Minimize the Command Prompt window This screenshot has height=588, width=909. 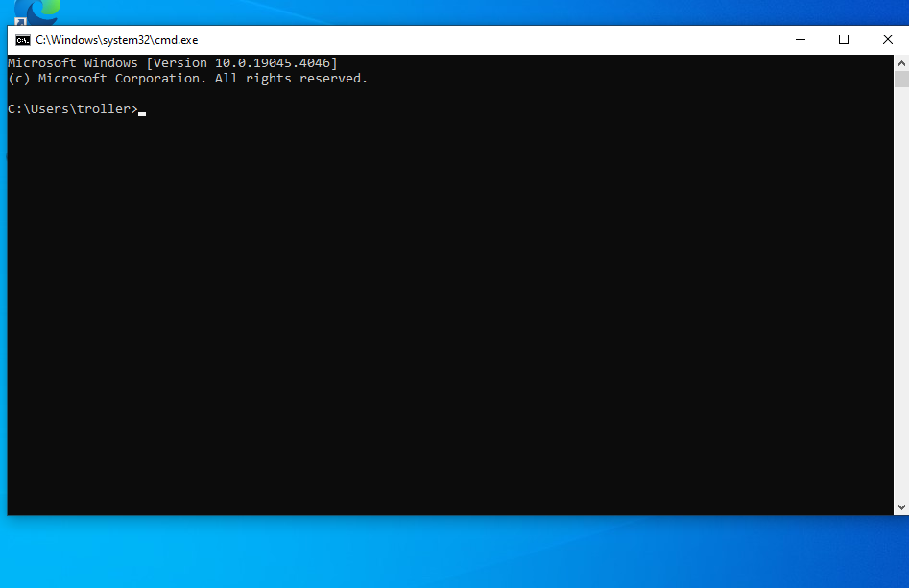point(800,39)
